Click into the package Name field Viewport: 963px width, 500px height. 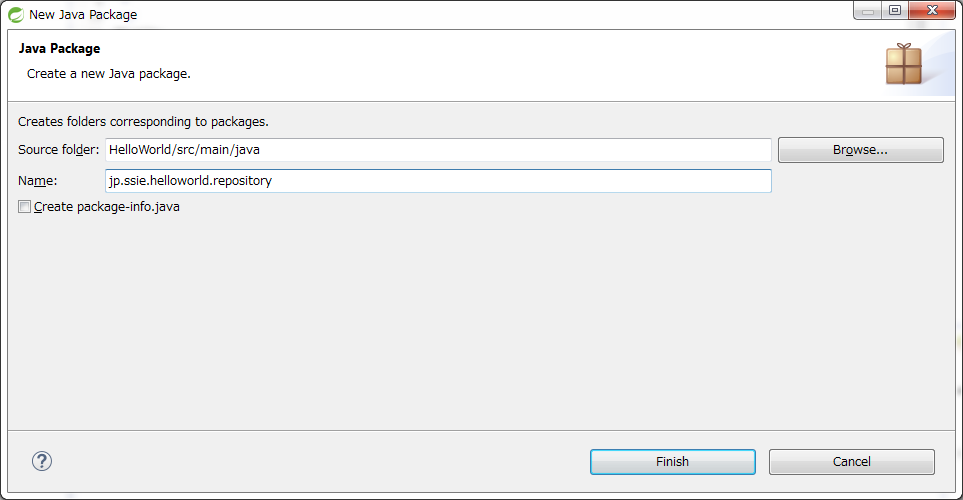(x=438, y=181)
